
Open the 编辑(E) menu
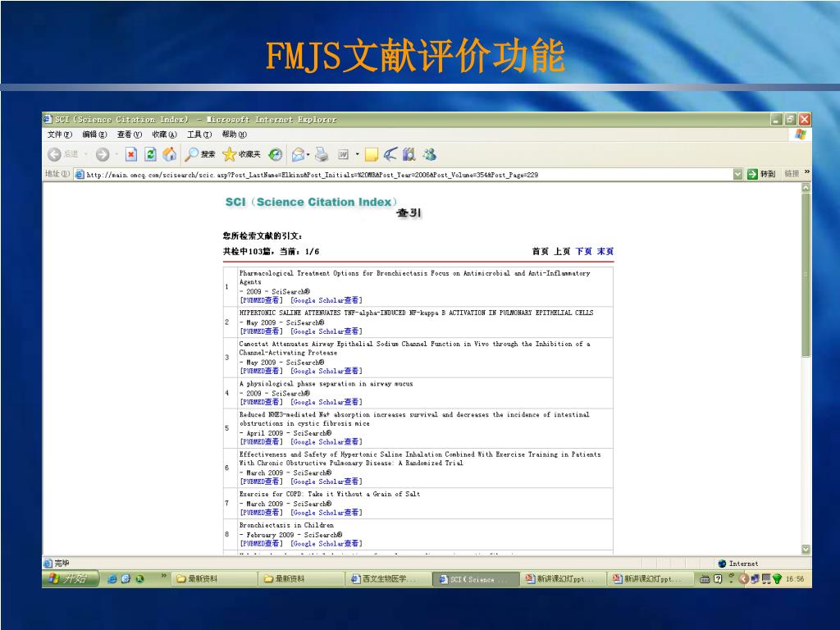(x=94, y=135)
